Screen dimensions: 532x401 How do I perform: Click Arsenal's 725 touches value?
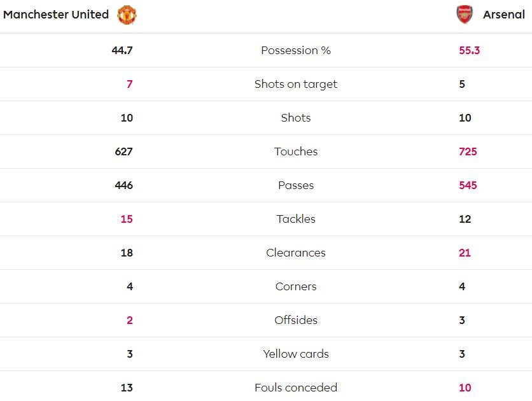468,151
